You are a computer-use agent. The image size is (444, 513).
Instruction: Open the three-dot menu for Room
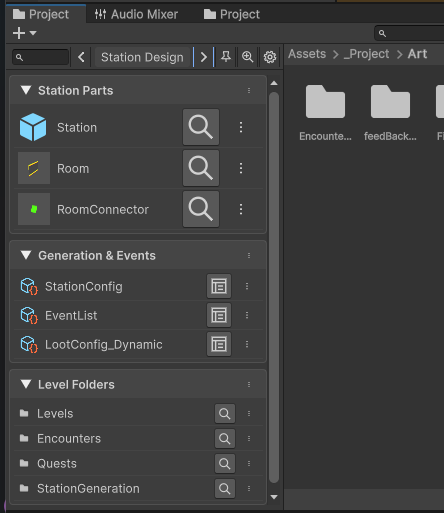[x=241, y=168]
